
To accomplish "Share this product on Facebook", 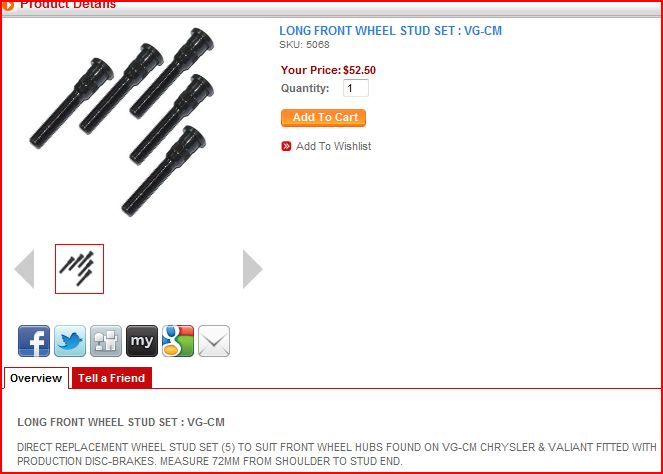I will tap(34, 341).
